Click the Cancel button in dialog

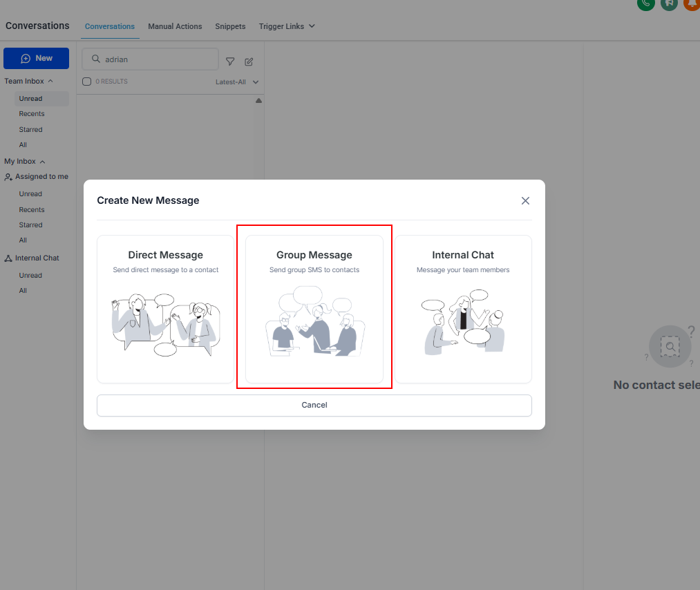(314, 406)
